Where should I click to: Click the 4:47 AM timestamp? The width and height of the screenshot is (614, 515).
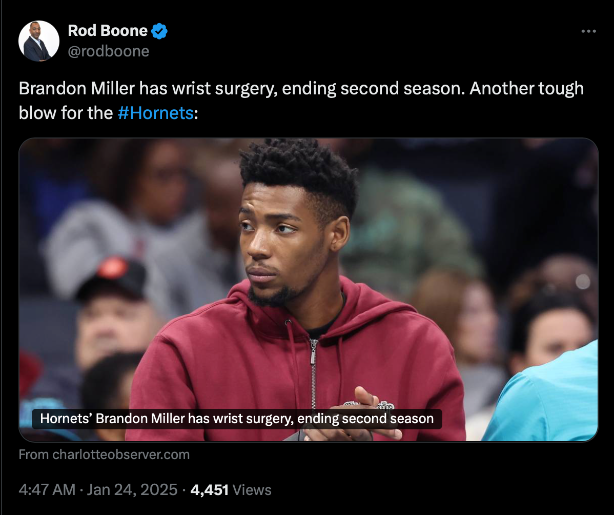click(49, 490)
